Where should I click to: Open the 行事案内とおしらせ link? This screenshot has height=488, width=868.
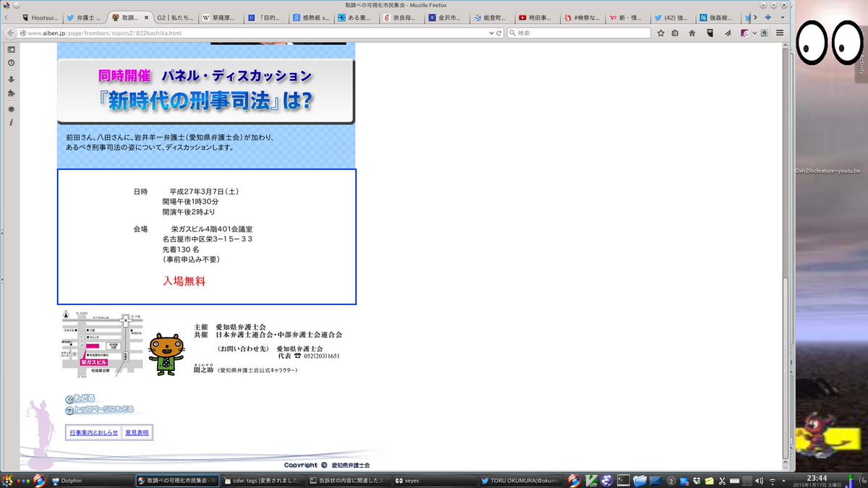94,433
